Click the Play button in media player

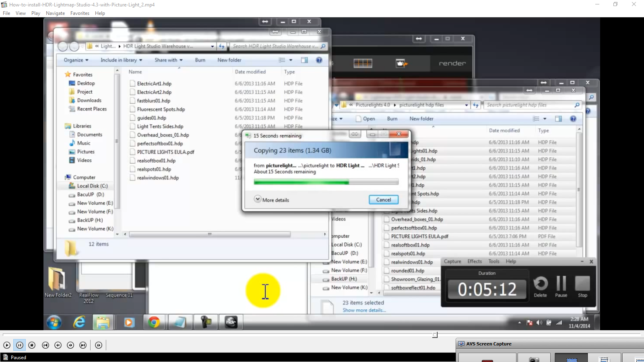[x=7, y=345]
